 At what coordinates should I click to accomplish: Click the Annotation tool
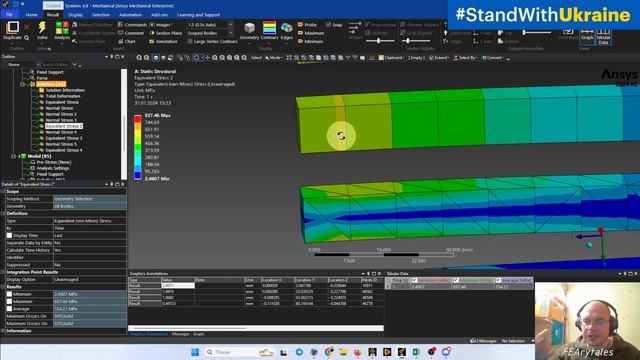tap(163, 41)
